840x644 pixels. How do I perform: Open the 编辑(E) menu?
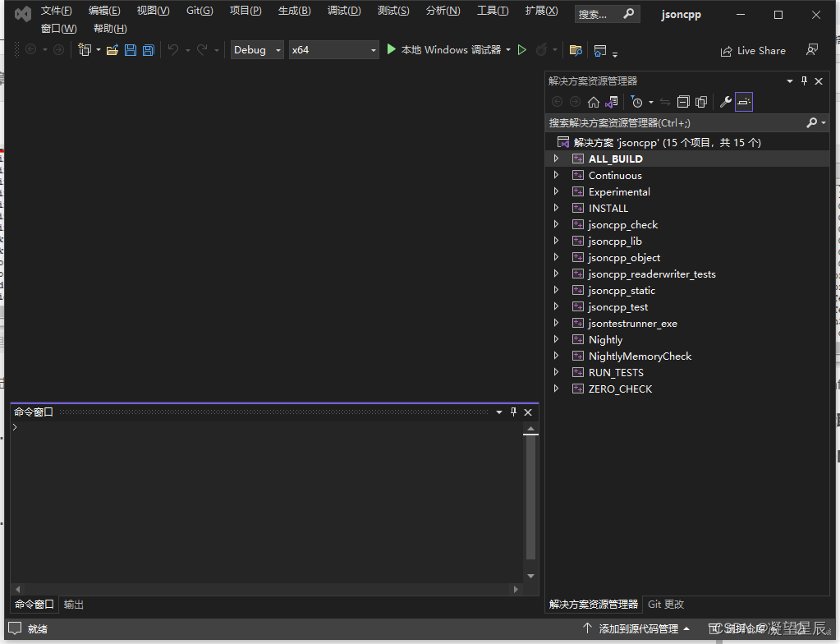click(x=104, y=11)
